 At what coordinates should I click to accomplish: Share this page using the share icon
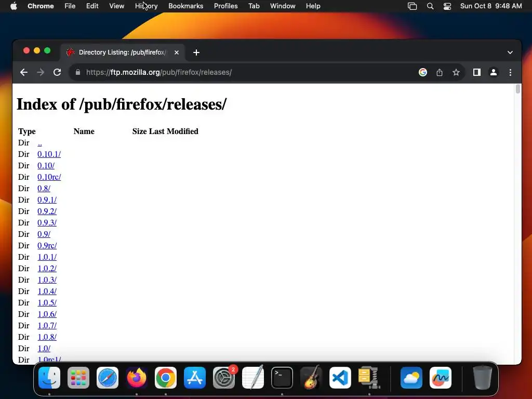[x=440, y=72]
